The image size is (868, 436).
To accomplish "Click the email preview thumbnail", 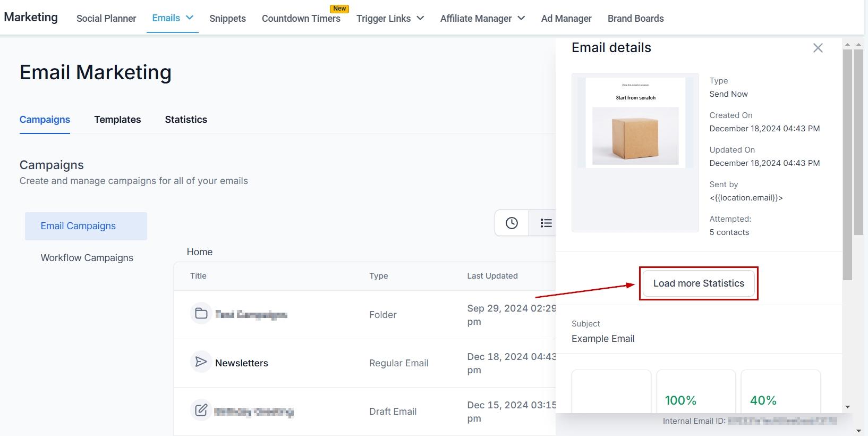I will point(635,123).
